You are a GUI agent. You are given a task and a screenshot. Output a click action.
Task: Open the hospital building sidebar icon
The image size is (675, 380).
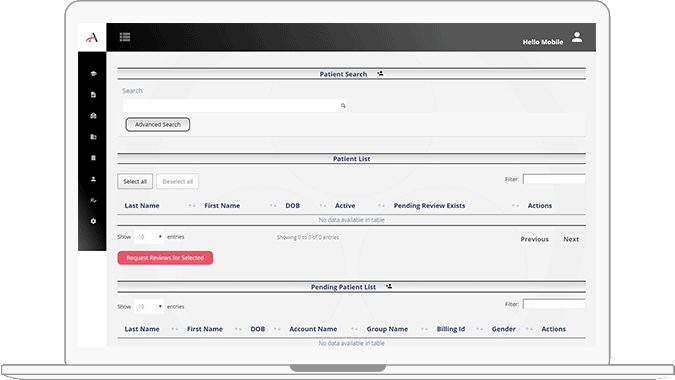pos(93,116)
